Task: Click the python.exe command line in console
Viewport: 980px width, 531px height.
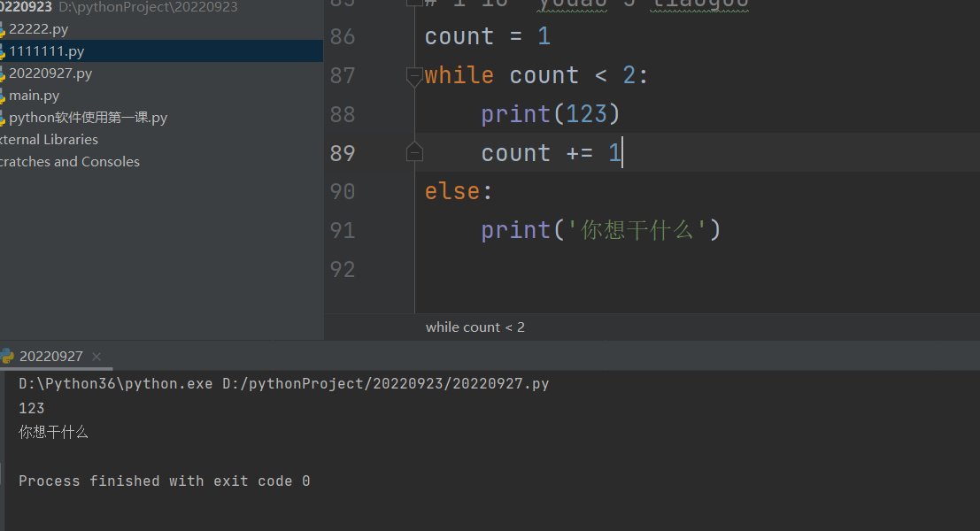Action: tap(284, 383)
